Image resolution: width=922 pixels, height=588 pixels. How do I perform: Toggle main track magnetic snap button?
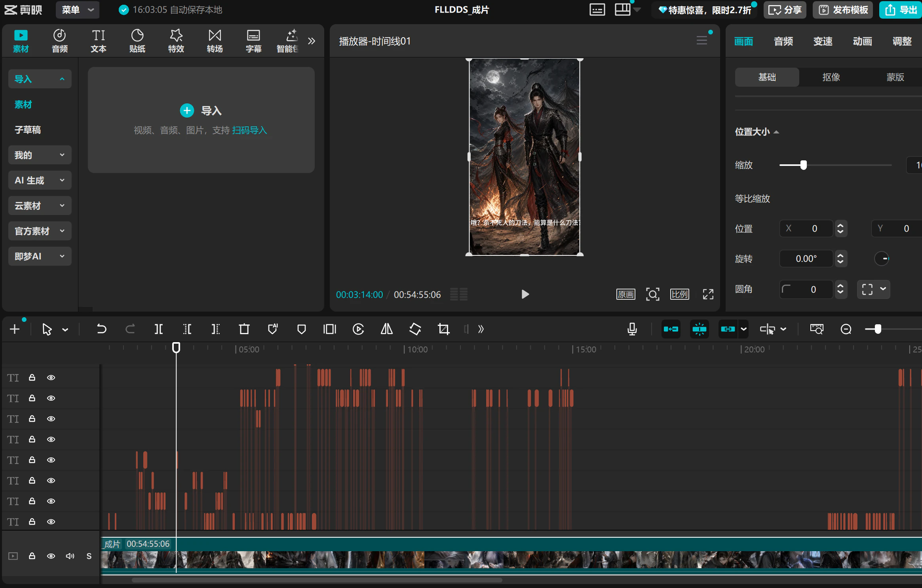point(671,329)
